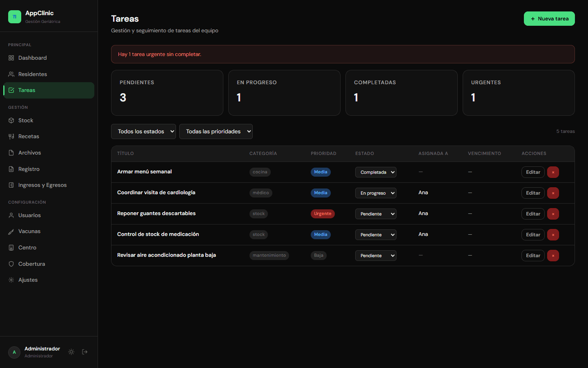
Task: Go to Registro page
Action: tap(49, 169)
